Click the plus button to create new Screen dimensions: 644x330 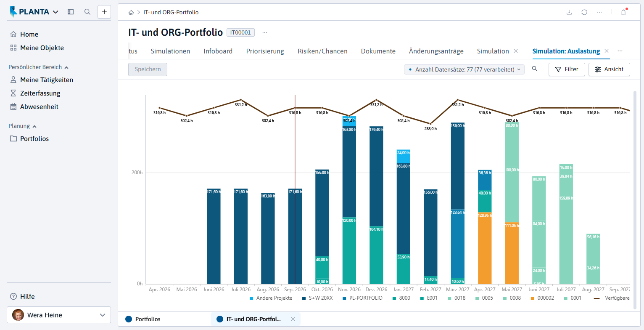104,12
